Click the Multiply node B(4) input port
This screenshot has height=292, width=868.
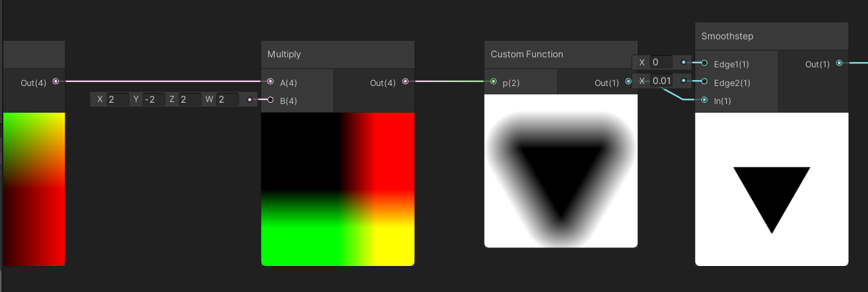270,100
